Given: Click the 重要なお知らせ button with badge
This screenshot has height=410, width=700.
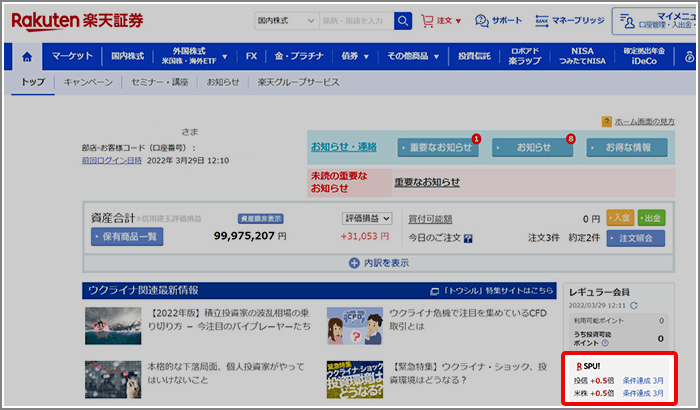Looking at the screenshot, I should (x=438, y=147).
